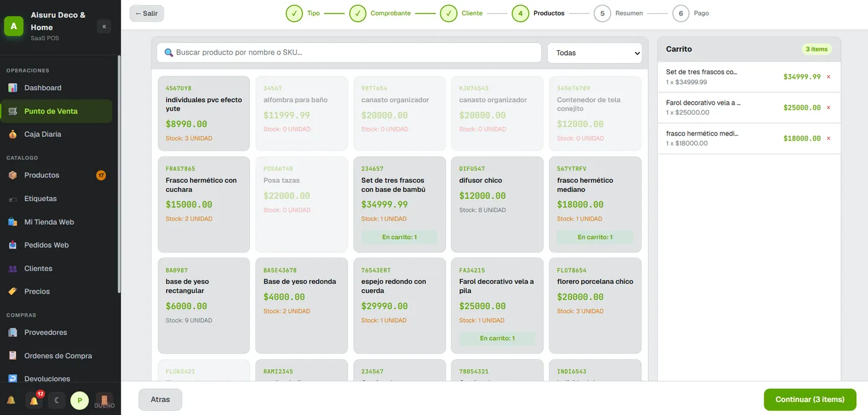
Task: Click the Precios price tag icon
Action: pos(12,291)
